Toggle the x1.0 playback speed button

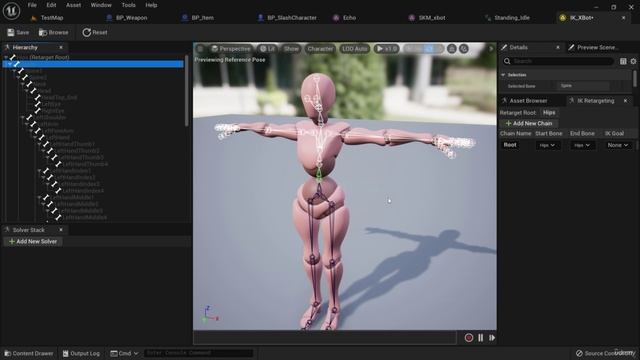(386, 49)
